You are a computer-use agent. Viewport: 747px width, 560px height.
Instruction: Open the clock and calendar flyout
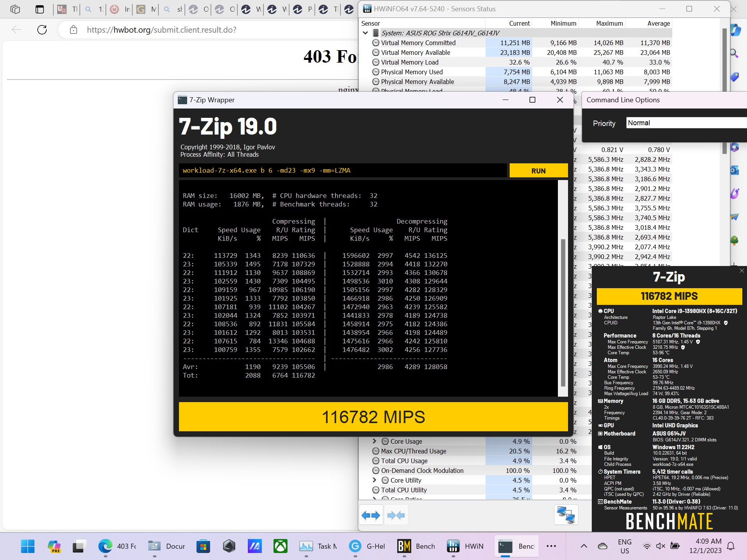pyautogui.click(x=705, y=546)
